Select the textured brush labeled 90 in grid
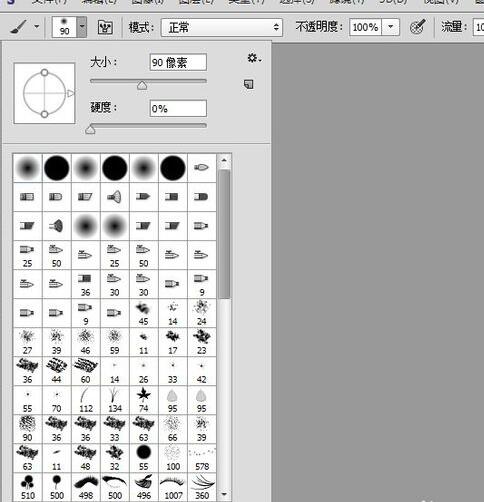Screen dimensions: 484x502 27,429
